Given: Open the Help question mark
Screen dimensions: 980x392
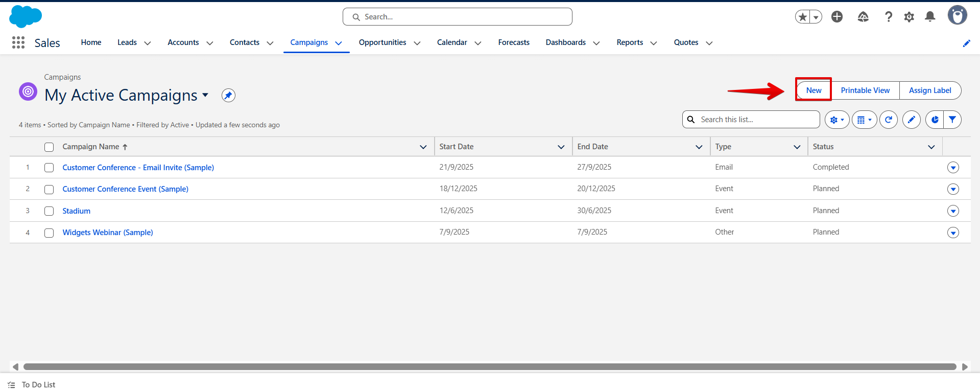Looking at the screenshot, I should click(x=889, y=17).
